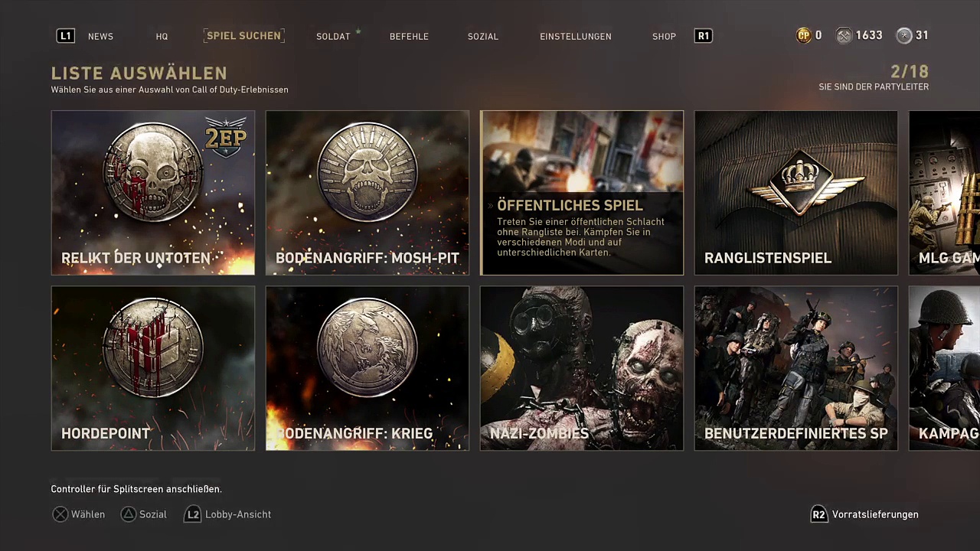
Task: Go to the Shop tab
Action: (664, 36)
